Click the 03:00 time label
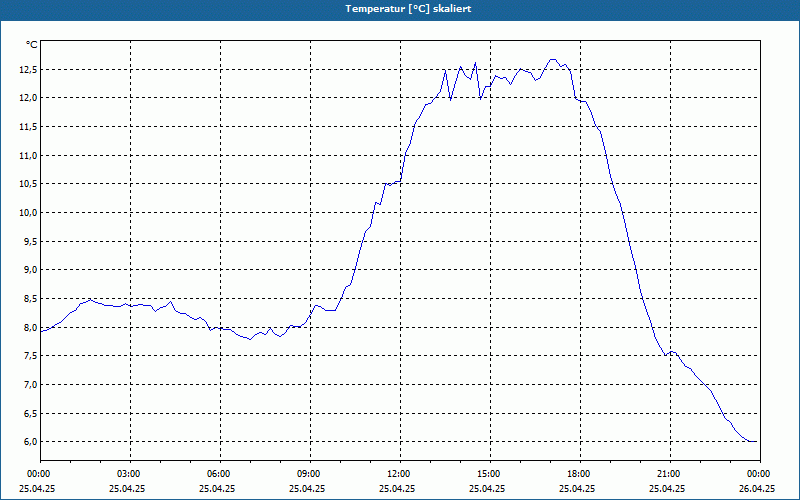 (130, 474)
